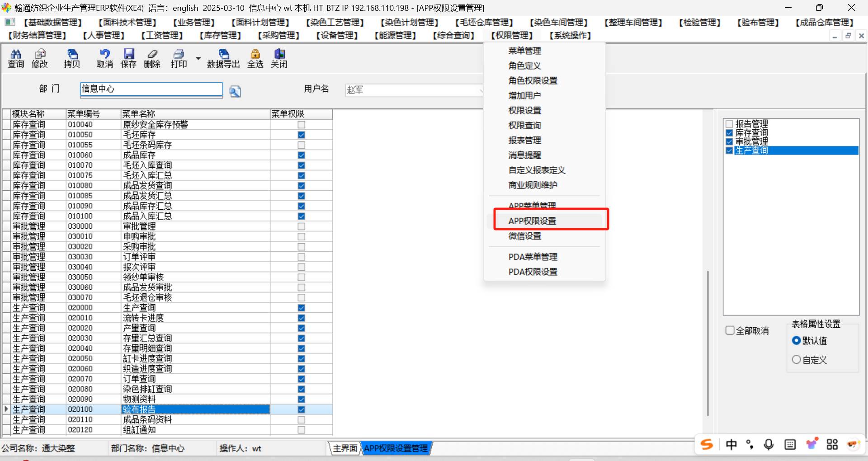Image resolution: width=868 pixels, height=461 pixels.
Task: Click the 查询 toolbar icon
Action: point(16,59)
